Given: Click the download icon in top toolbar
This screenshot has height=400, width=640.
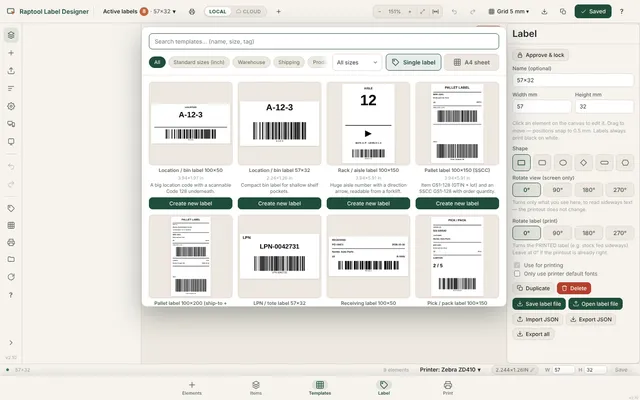Looking at the screenshot, I should click(544, 11).
